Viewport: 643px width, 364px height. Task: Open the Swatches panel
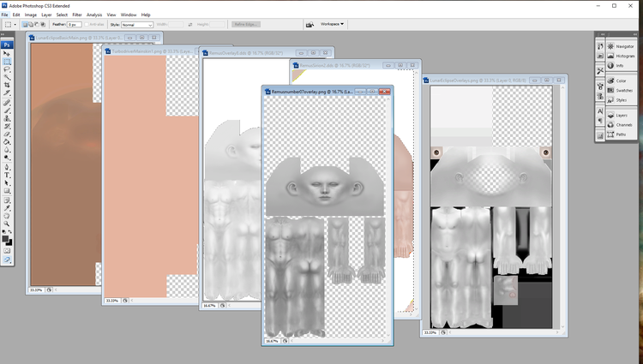pyautogui.click(x=621, y=90)
